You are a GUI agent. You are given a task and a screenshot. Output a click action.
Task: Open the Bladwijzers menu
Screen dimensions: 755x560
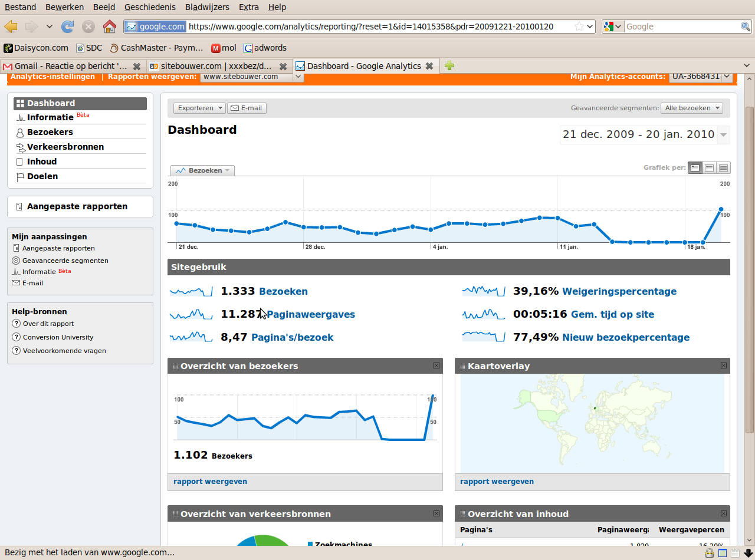207,7
